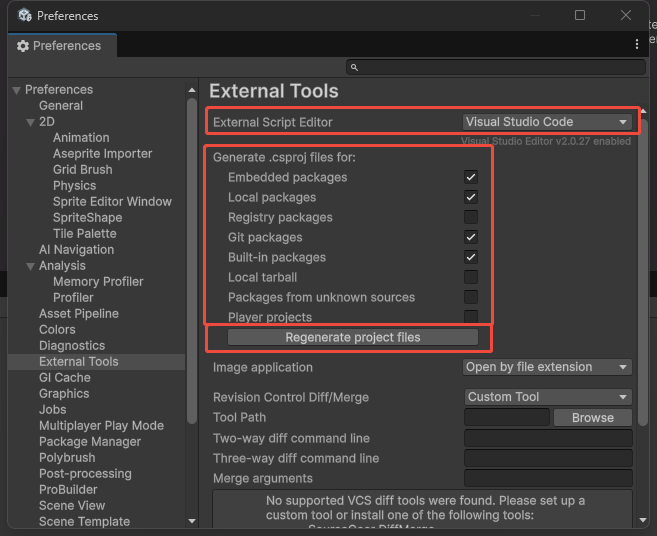Screen dimensions: 657x536
Task: Enable Local tarball checkbox
Action: click(471, 277)
